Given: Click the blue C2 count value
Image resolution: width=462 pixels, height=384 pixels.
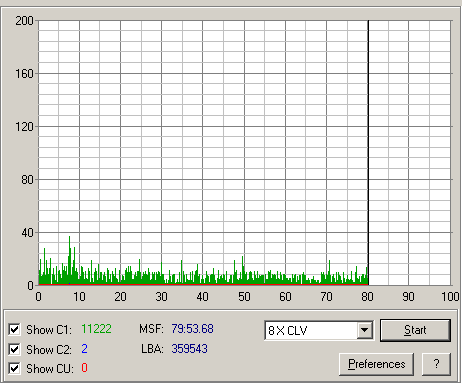Looking at the screenshot, I should point(84,349).
